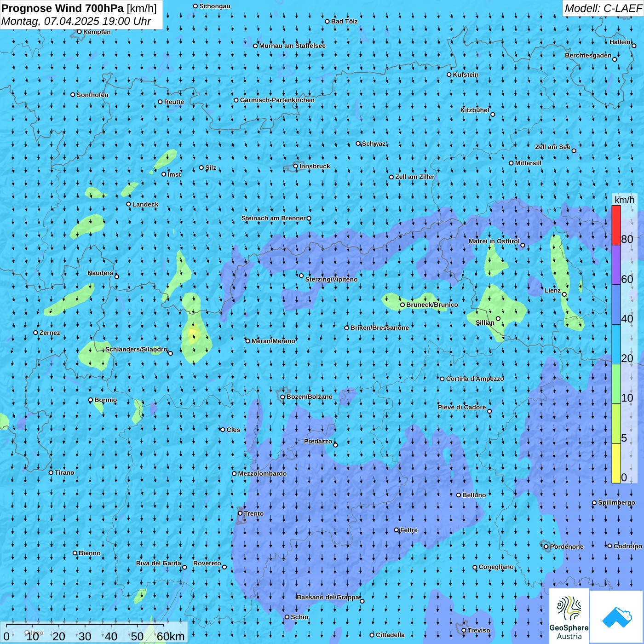Click the 'Riva del Garda' label
Viewport: 644px width, 644px height.
[x=159, y=563]
